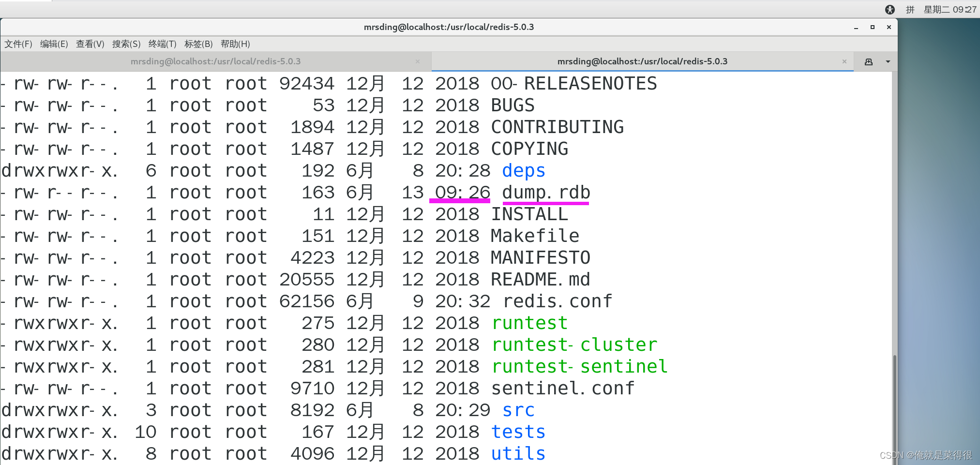980x465 pixels.
Task: Open the 拼 input method indicator
Action: [x=910, y=10]
